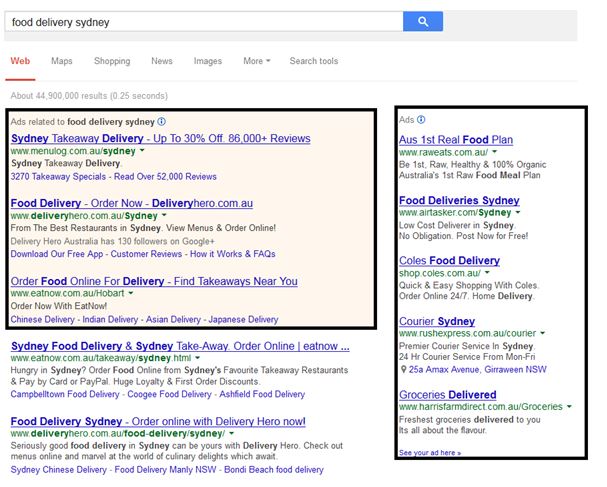Open the News tab

point(162,61)
